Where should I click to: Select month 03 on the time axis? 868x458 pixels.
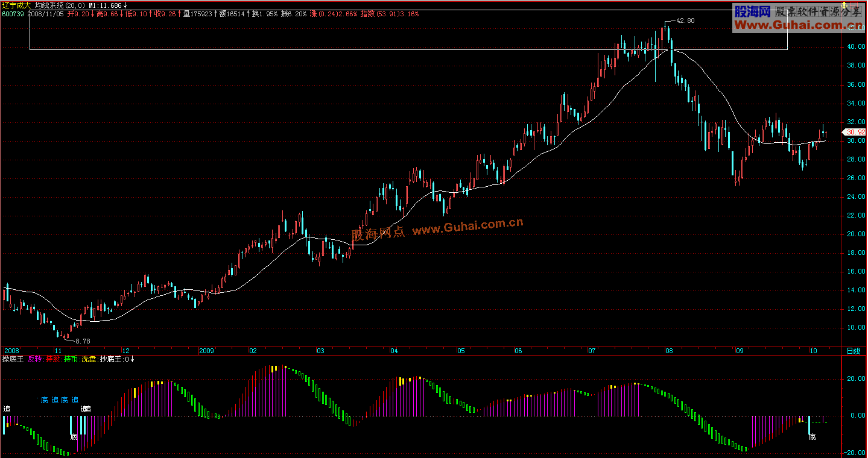[x=320, y=351]
